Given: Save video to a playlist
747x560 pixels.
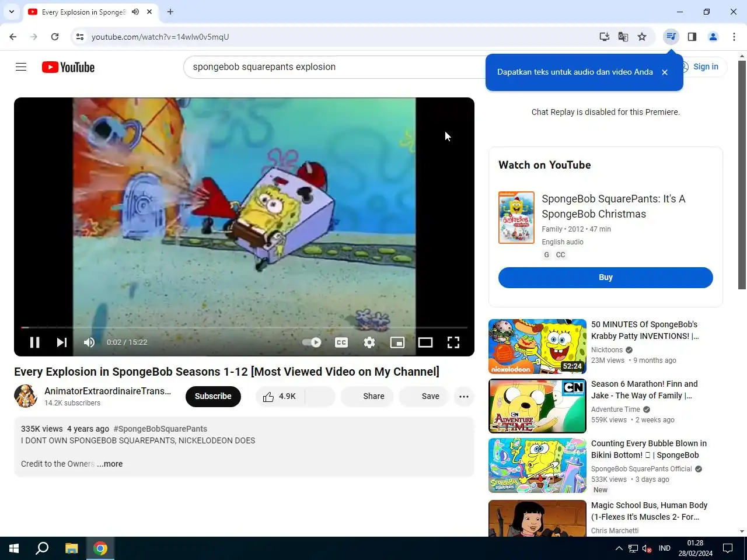Looking at the screenshot, I should 424,396.
